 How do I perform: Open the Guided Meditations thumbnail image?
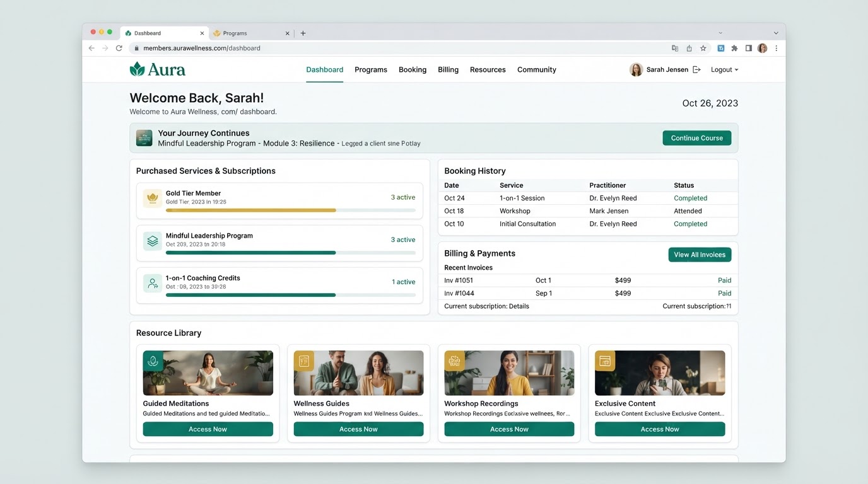pyautogui.click(x=208, y=373)
